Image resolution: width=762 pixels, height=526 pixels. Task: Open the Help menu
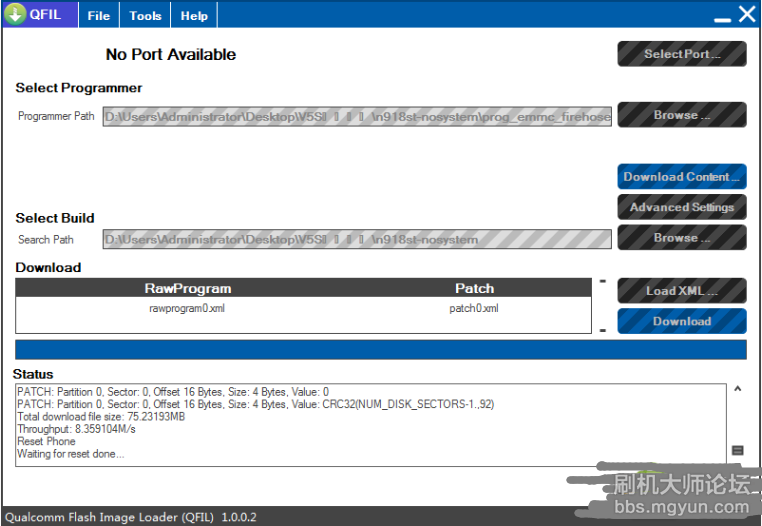(x=194, y=16)
